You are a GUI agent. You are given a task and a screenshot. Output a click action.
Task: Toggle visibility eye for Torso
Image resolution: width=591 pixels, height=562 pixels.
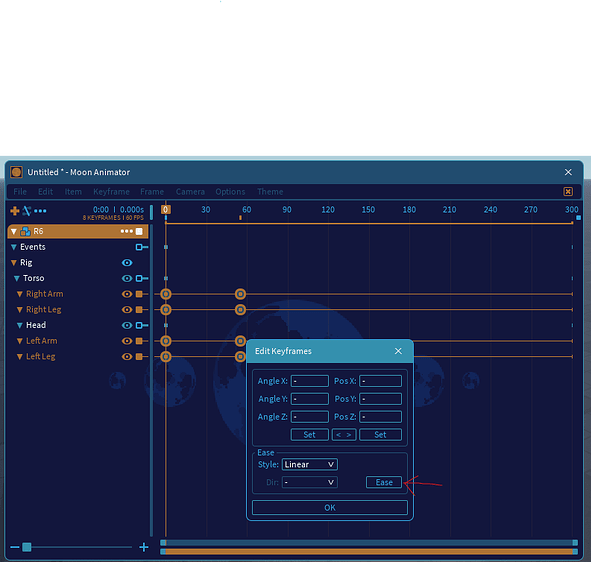[127, 278]
